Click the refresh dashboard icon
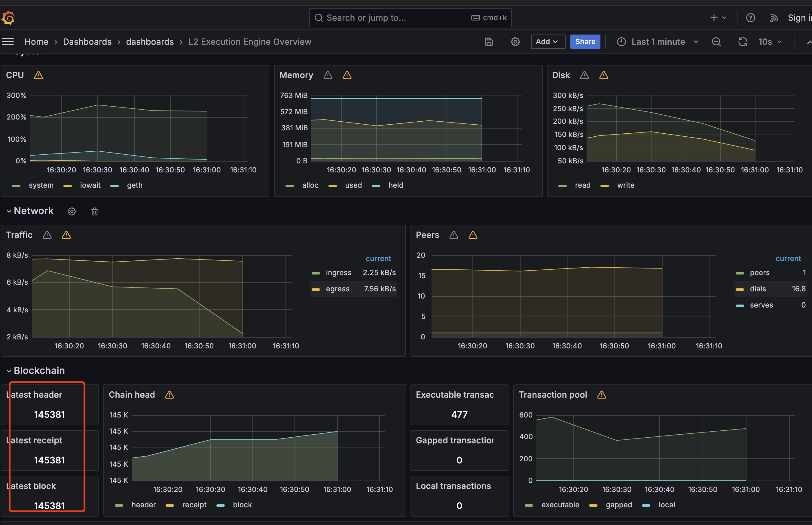 click(x=742, y=41)
